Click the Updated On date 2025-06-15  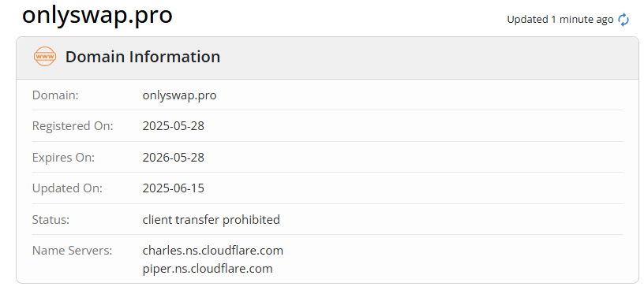[174, 188]
